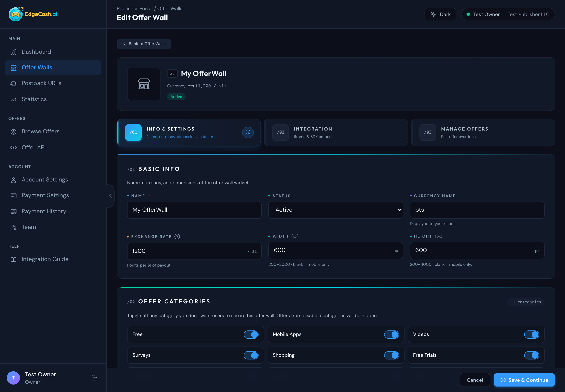Click the logout icon beside Test Owner

94,378
